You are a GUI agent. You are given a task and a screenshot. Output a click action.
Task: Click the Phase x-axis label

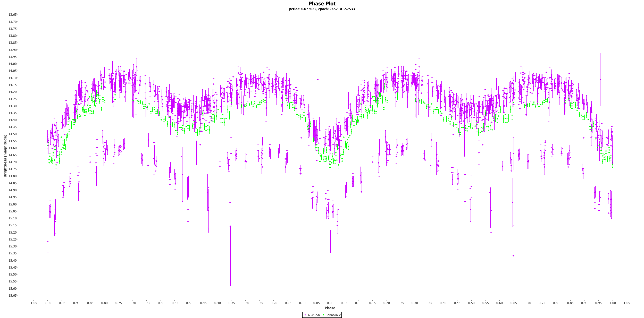(x=330, y=308)
